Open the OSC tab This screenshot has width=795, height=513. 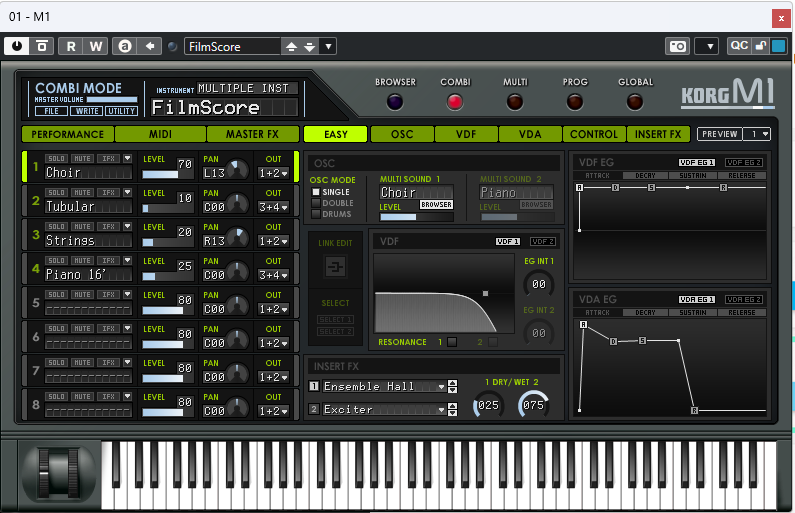[402, 134]
